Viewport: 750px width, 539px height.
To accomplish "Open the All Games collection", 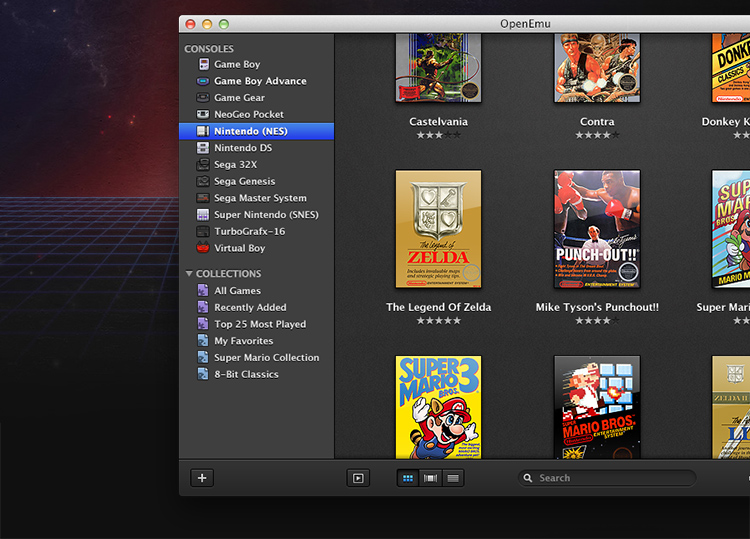I will (x=256, y=290).
